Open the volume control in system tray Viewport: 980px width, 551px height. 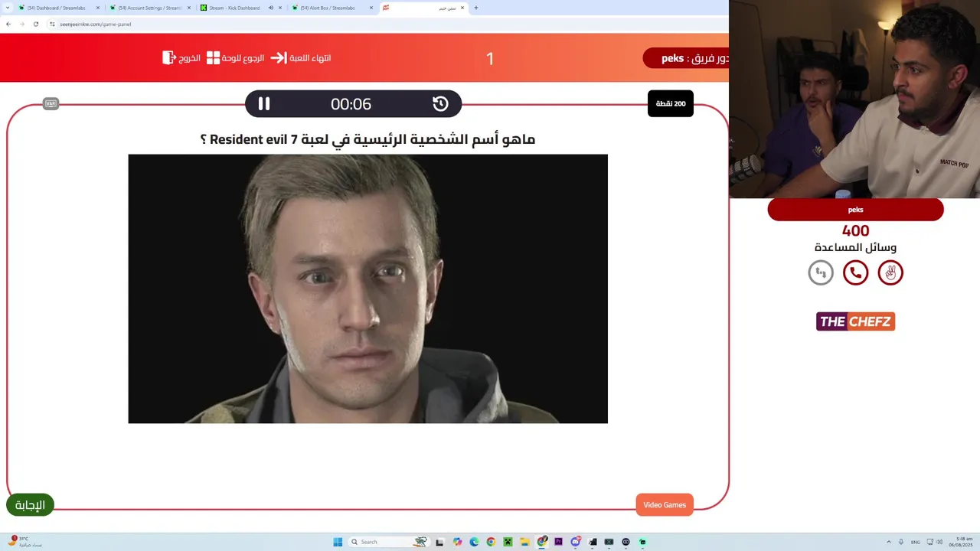click(x=939, y=542)
